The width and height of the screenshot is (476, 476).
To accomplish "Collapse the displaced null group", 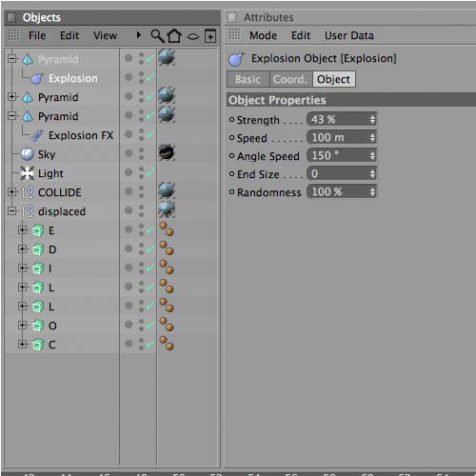I will pyautogui.click(x=11, y=211).
